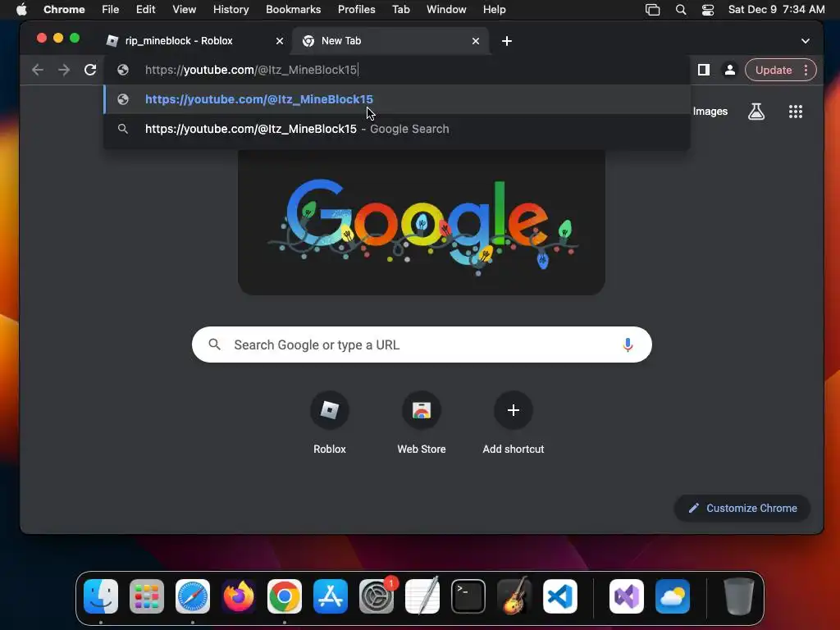Open Visual Studio from the Dock
Screen dimensions: 840x630
click(x=626, y=596)
